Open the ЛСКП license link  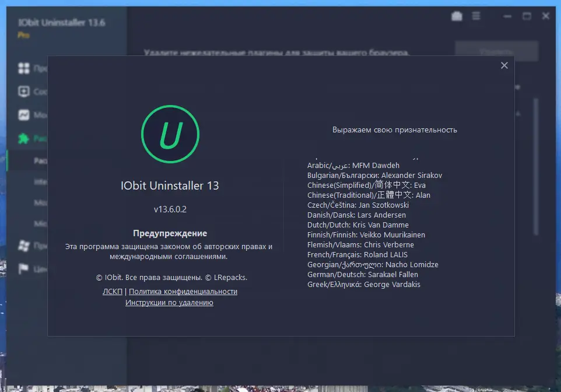pyautogui.click(x=113, y=292)
